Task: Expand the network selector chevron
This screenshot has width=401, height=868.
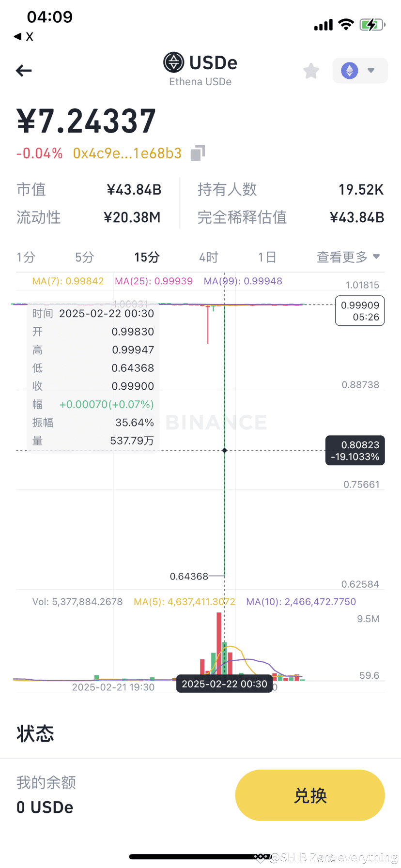Action: (x=371, y=71)
